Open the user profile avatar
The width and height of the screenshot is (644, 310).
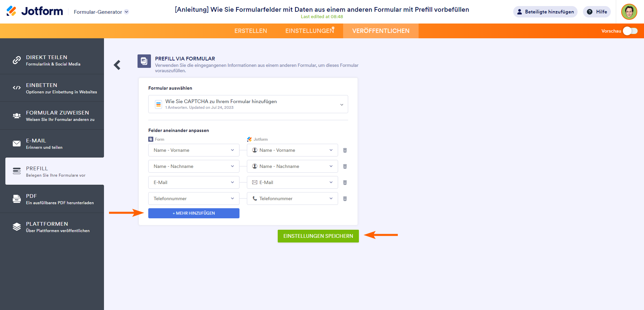click(629, 12)
